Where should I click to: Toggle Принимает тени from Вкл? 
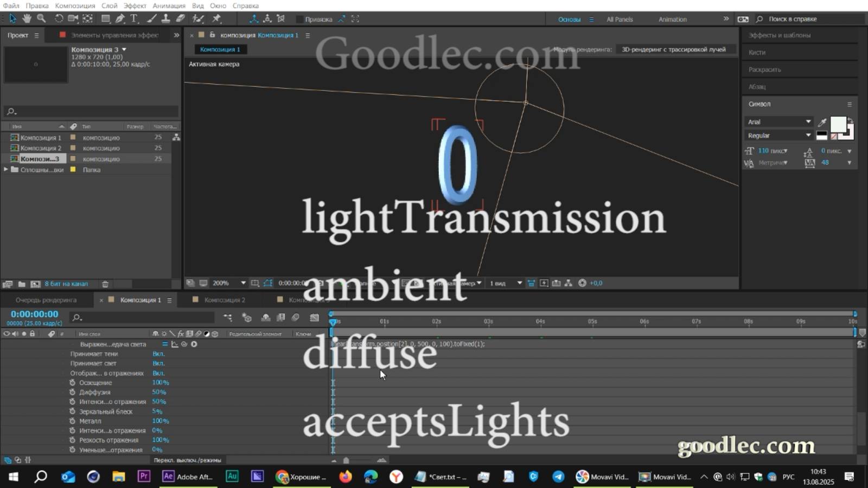coord(159,354)
